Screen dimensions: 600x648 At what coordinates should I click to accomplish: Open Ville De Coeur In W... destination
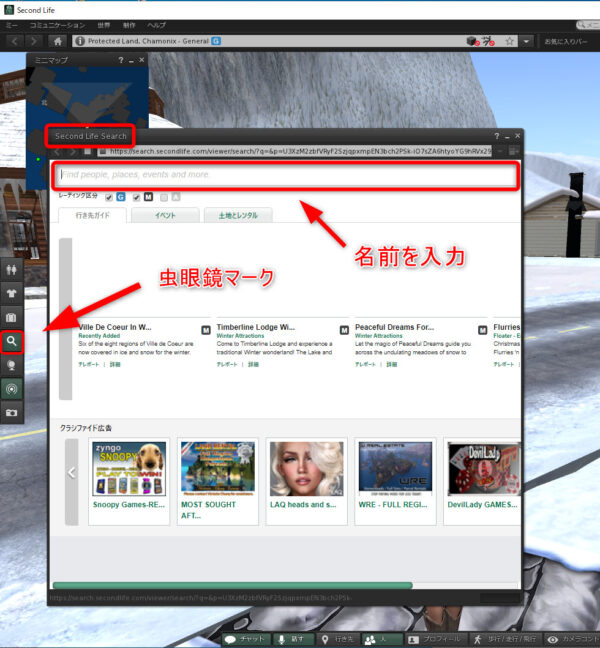115,327
